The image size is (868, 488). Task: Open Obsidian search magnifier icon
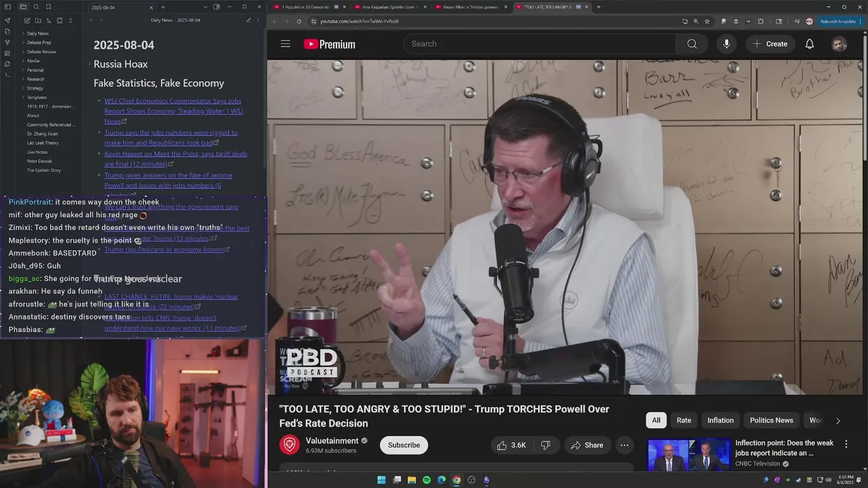tap(36, 7)
